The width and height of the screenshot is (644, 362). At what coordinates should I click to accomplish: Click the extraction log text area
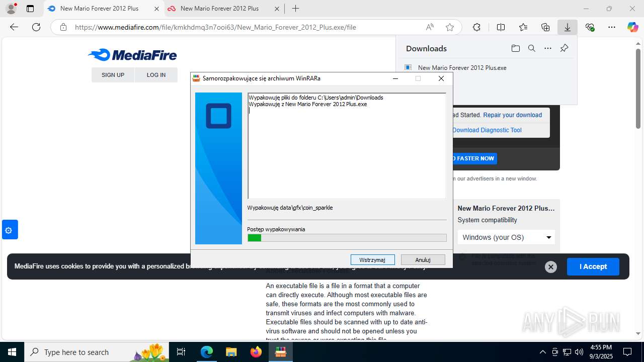[x=347, y=146]
